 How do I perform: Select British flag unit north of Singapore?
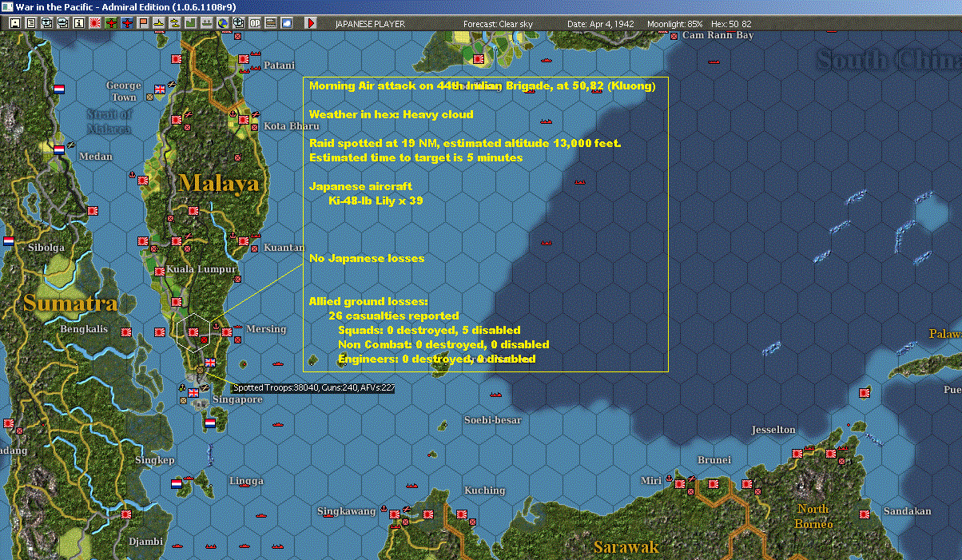[209, 362]
